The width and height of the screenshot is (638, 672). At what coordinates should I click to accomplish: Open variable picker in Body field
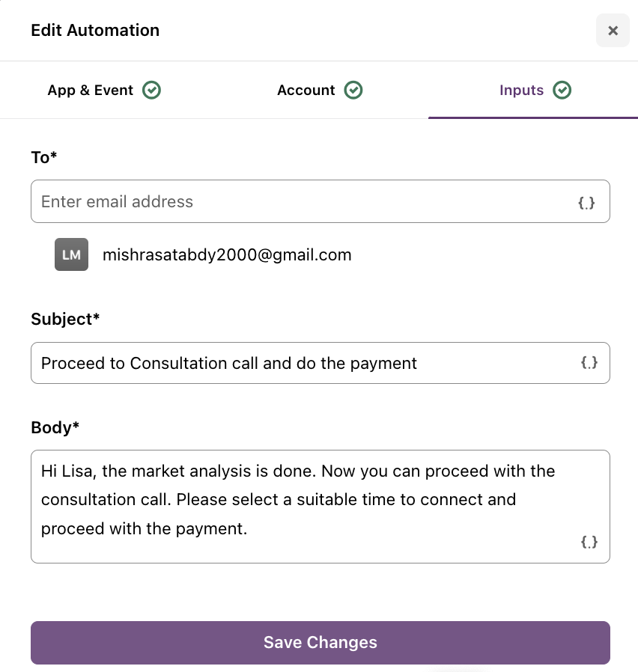click(x=589, y=542)
